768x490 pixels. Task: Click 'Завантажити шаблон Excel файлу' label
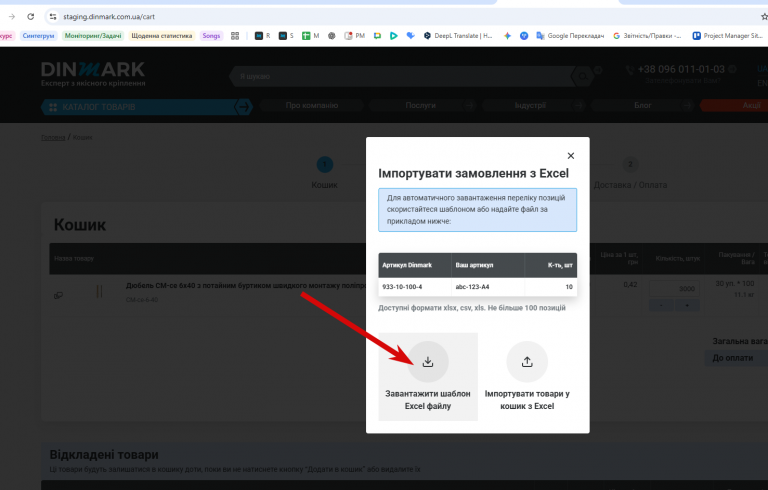point(428,400)
